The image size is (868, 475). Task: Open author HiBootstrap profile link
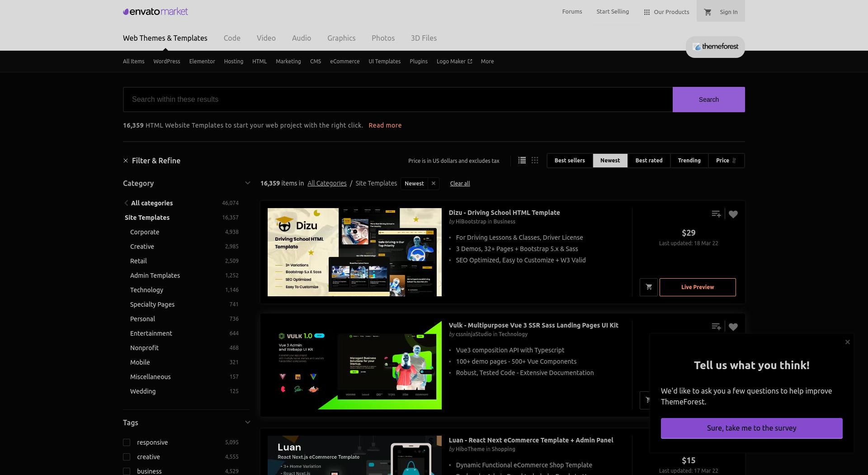pyautogui.click(x=471, y=222)
